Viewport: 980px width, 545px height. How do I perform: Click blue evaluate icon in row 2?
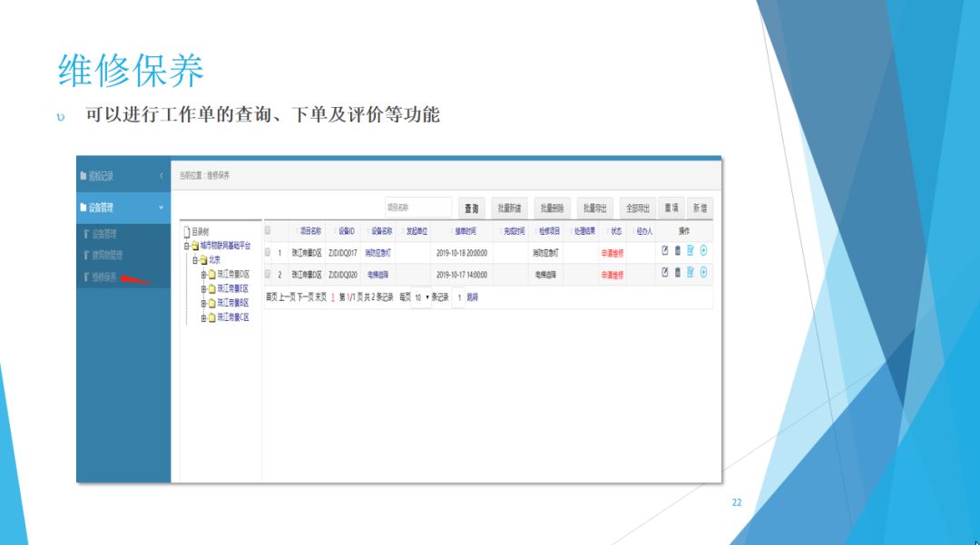tap(691, 272)
